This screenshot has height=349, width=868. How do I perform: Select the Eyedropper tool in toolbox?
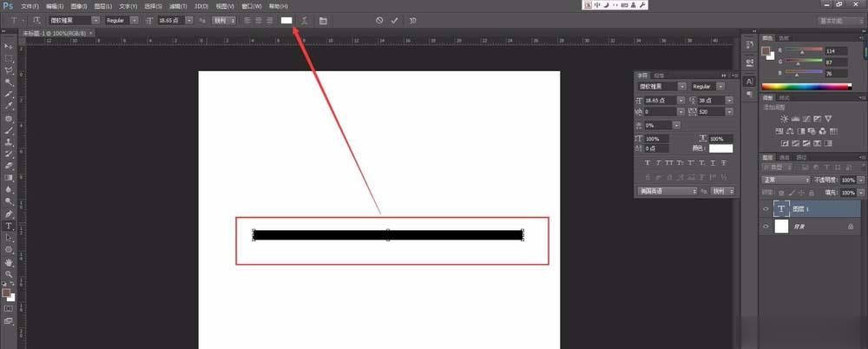coord(9,106)
